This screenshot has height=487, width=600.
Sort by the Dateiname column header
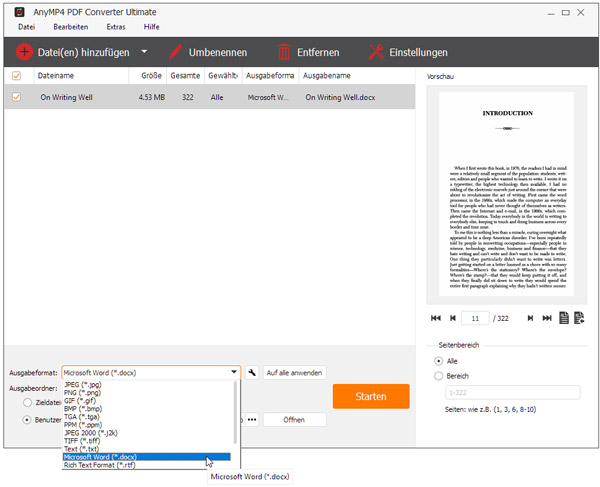click(82, 76)
